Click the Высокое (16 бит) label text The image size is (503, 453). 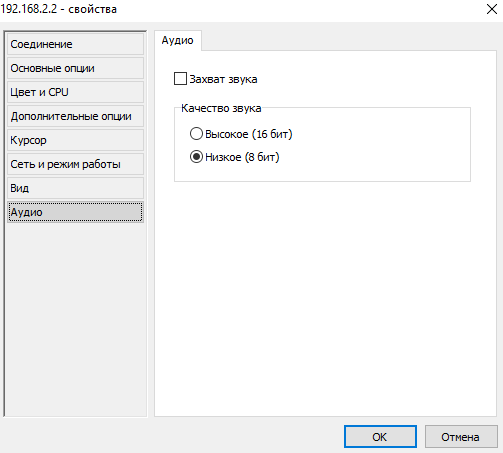point(249,134)
